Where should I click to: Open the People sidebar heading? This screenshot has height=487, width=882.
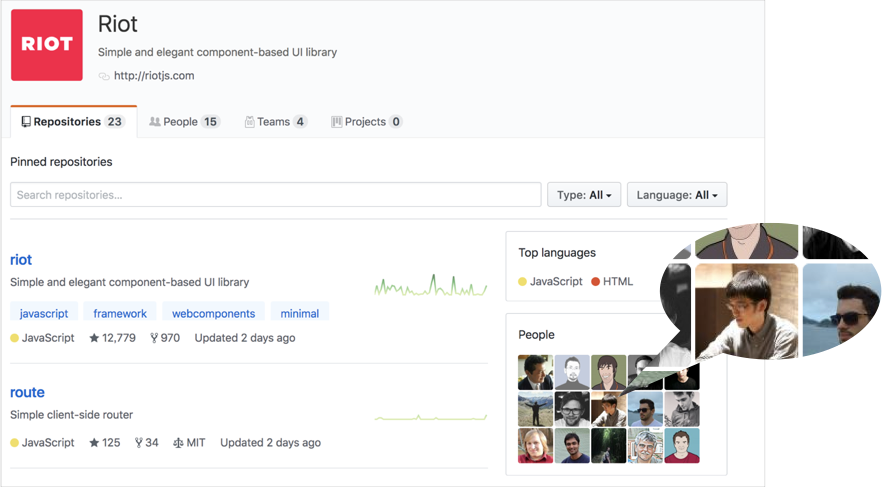click(536, 335)
